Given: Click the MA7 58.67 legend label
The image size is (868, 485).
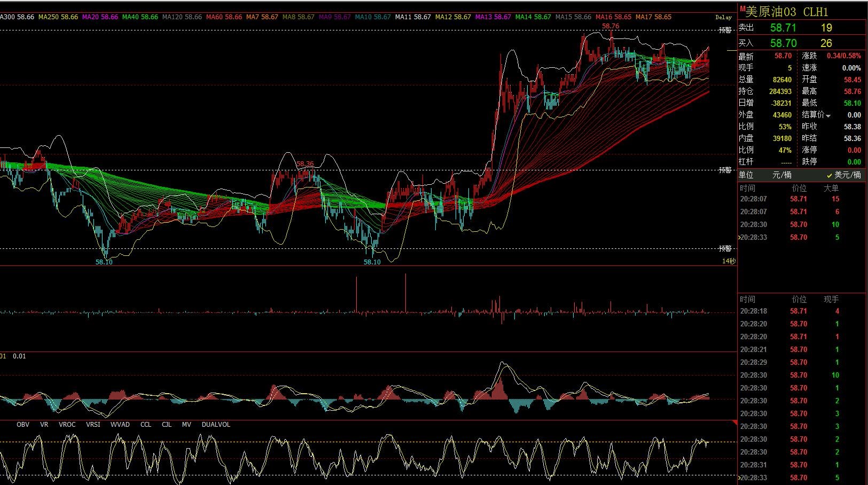Looking at the screenshot, I should (262, 17).
